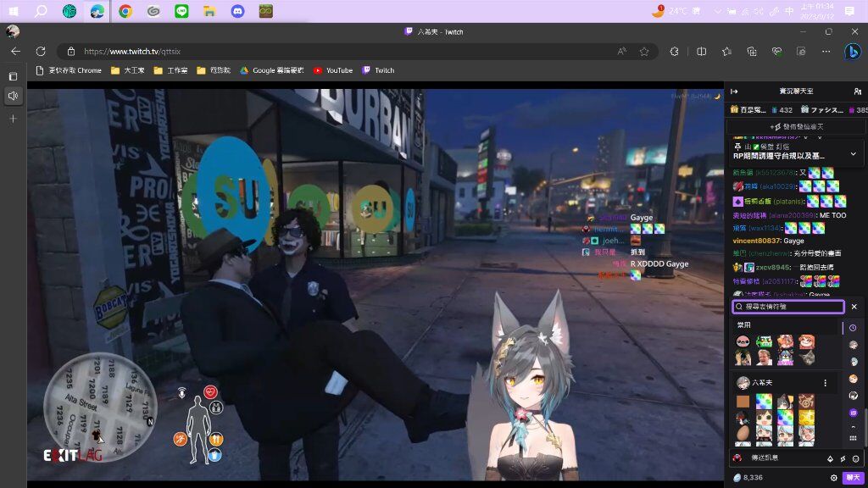This screenshot has width=868, height=488.
Task: Send message with Chat button
Action: click(x=853, y=478)
